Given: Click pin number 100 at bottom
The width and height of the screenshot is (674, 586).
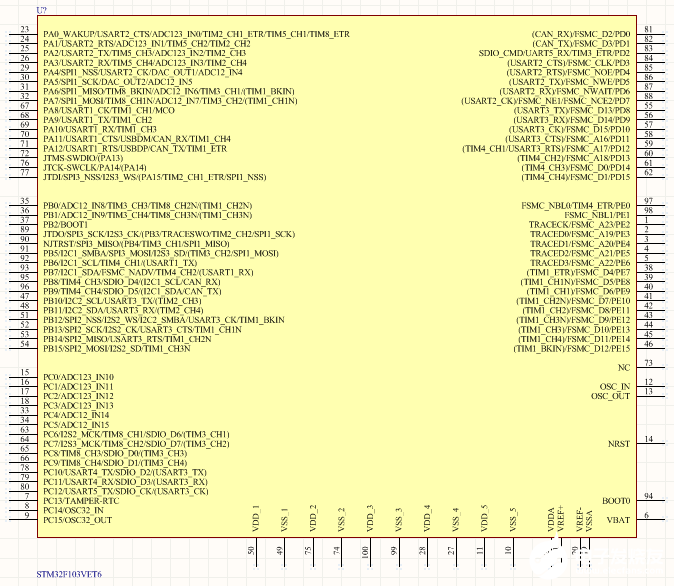Looking at the screenshot, I should 365,551.
